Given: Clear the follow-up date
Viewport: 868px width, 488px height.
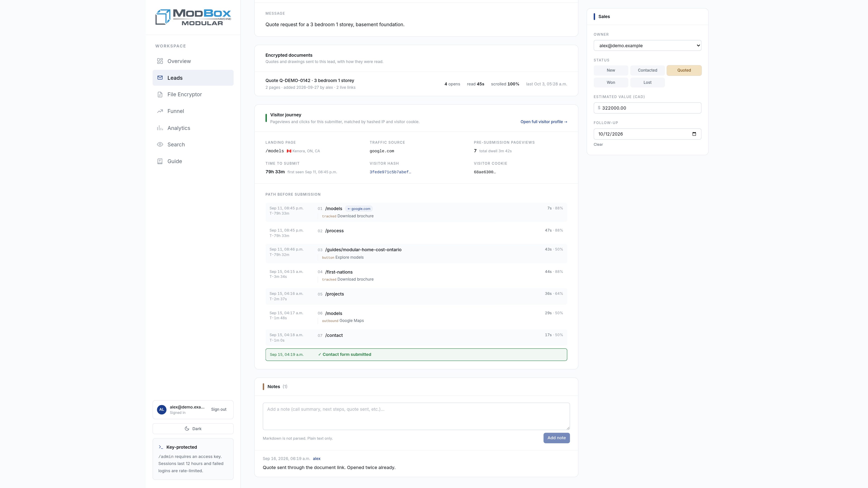Looking at the screenshot, I should coord(598,145).
